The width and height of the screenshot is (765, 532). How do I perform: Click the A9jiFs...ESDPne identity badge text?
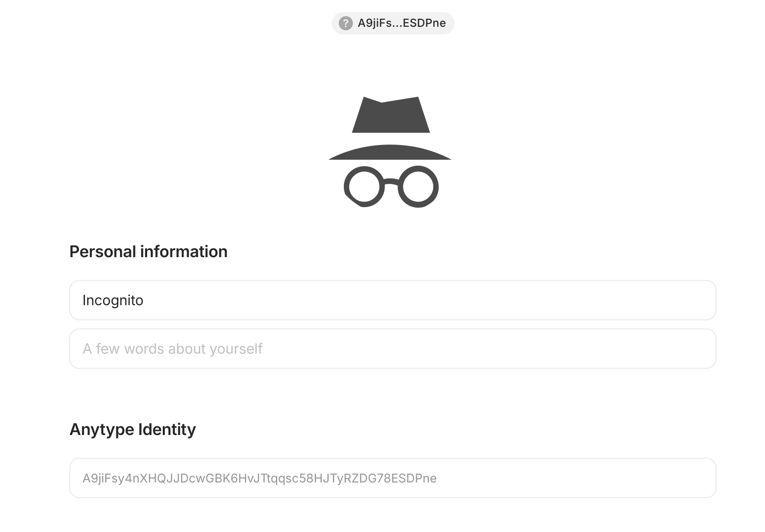coord(401,23)
